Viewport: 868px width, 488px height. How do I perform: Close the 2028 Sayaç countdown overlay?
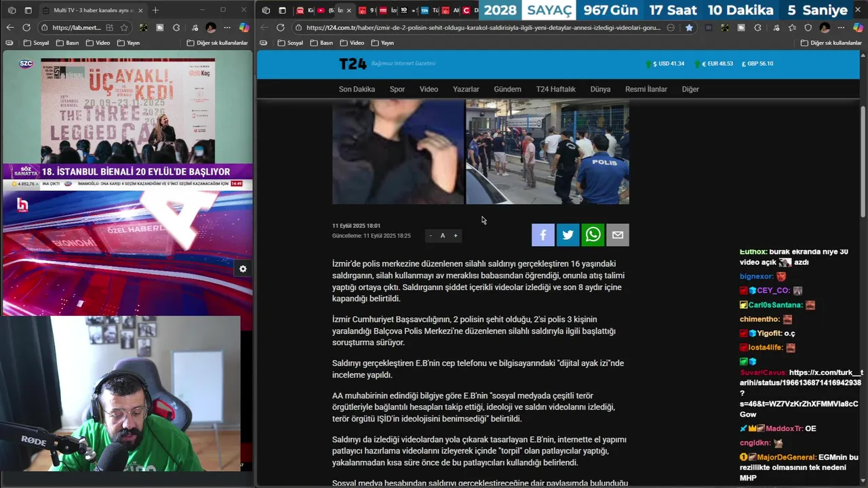tap(857, 9)
